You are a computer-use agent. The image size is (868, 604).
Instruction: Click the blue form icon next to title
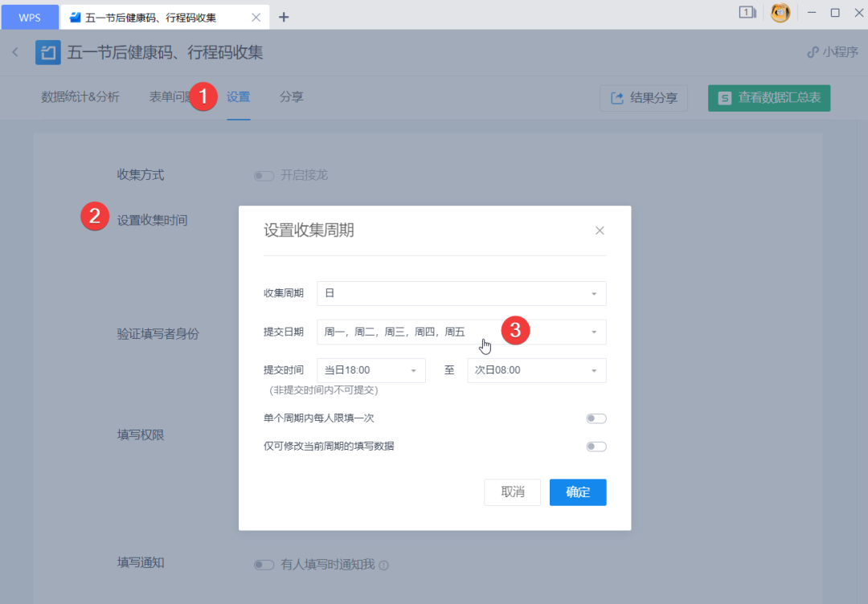(48, 52)
